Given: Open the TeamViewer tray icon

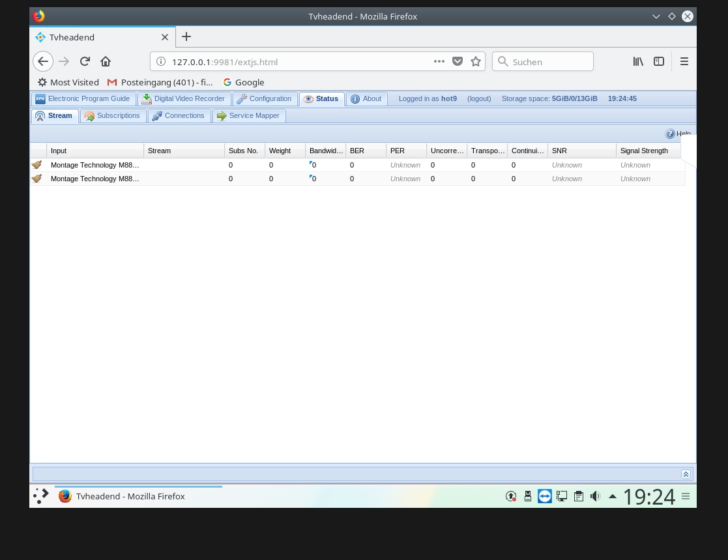Looking at the screenshot, I should point(545,496).
